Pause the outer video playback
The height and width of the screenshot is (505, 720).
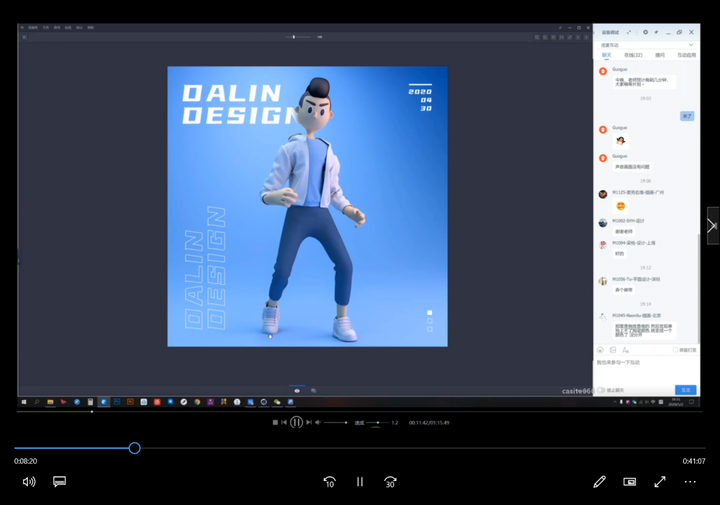[360, 482]
